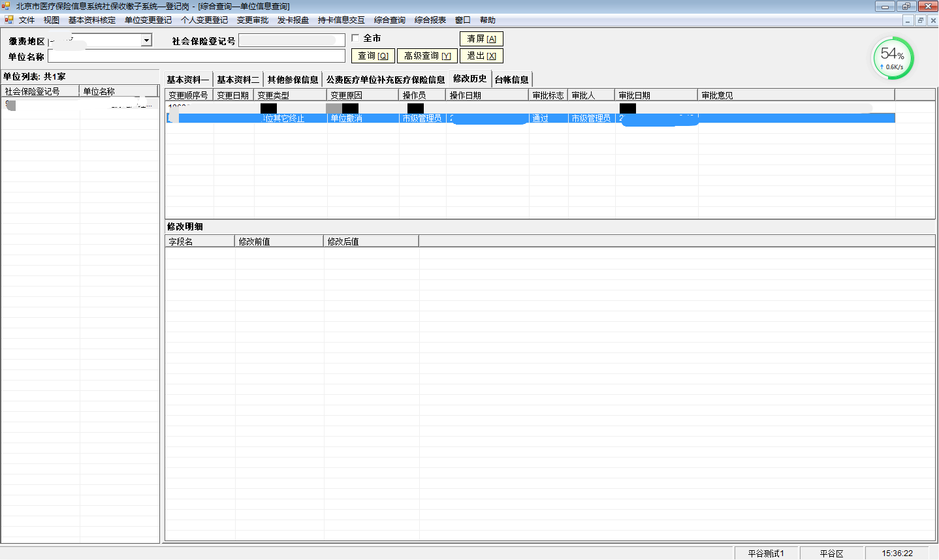Switch to the 台帐信息 tab

511,80
